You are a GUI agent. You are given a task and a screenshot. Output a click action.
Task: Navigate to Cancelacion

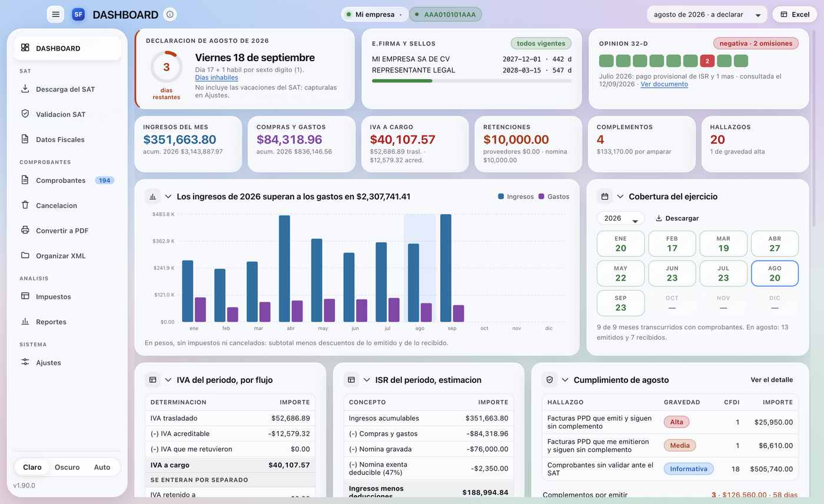67,206
